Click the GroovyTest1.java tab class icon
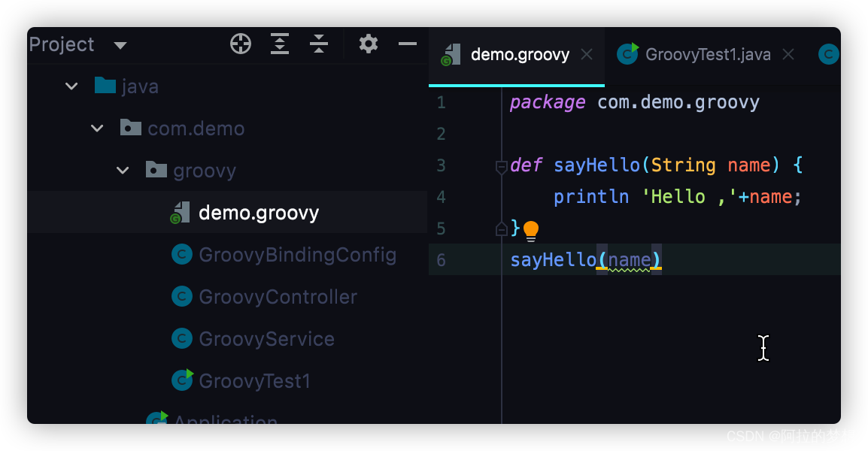Viewport: 868px width, 451px height. point(628,53)
